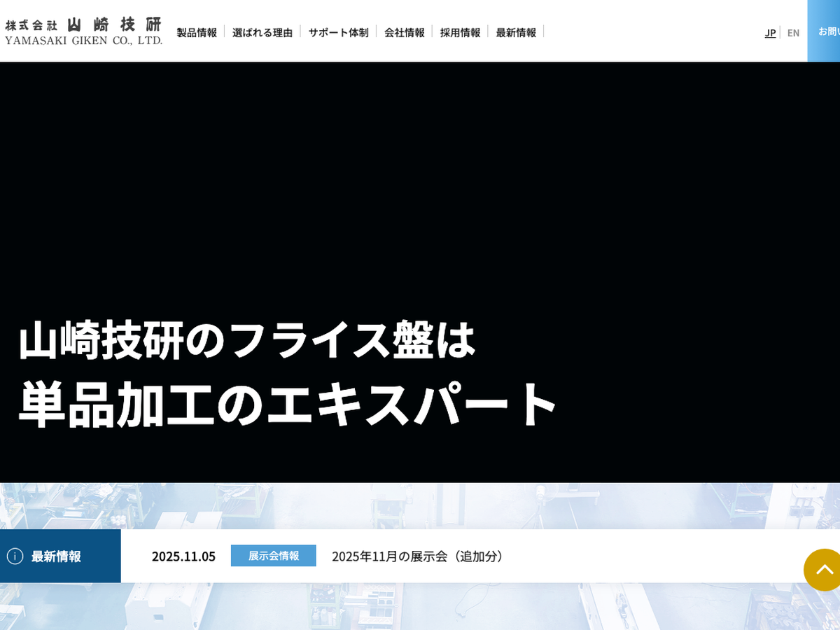Open the 選ばれる理由 menu item
This screenshot has width=840, height=630.
(x=262, y=32)
